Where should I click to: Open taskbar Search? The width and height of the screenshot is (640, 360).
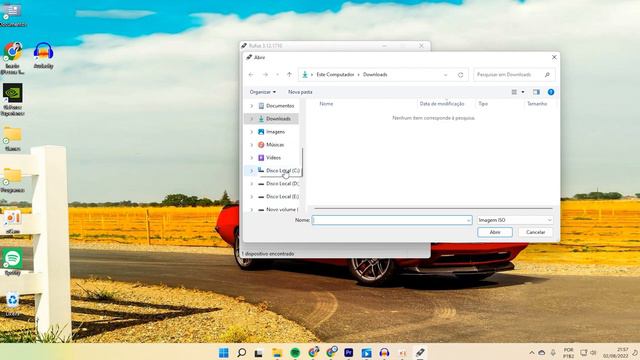pos(242,352)
